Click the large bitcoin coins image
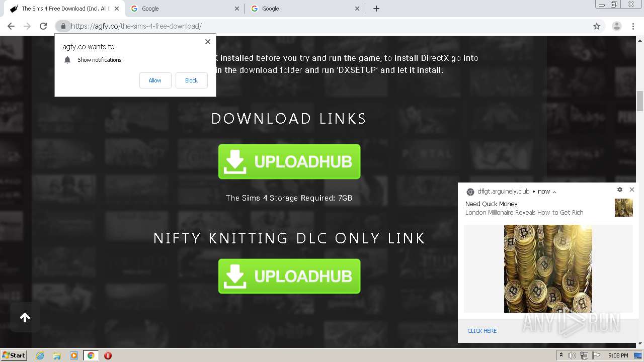This screenshot has height=362, width=644. pos(548,268)
